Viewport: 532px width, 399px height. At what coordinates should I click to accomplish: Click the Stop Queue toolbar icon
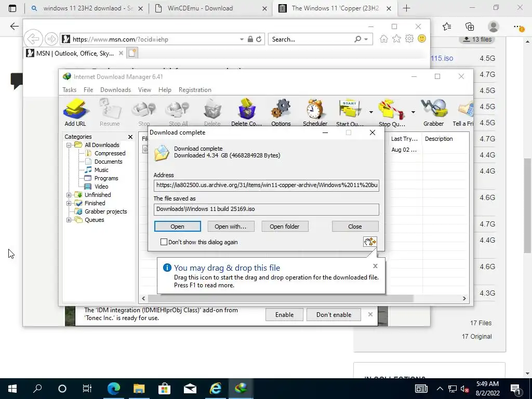pos(392,113)
